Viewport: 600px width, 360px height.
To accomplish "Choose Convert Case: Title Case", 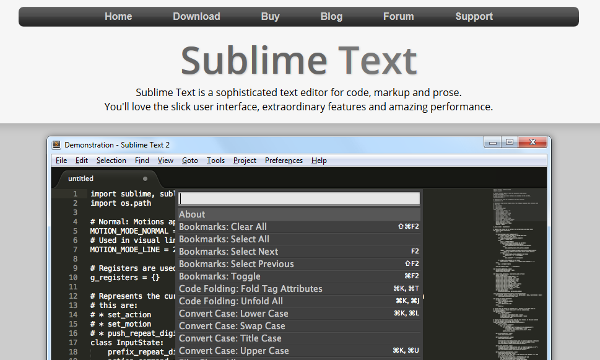I will point(299,338).
